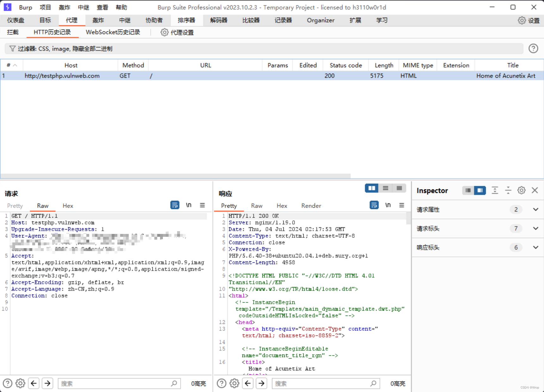Open help icon below request pane
This screenshot has width=544, height=392.
pyautogui.click(x=8, y=383)
